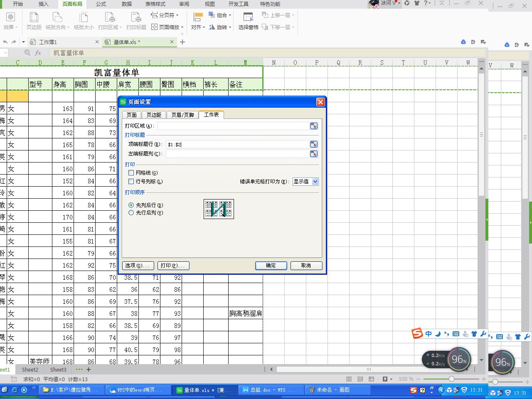Click the magnifier icon beside fx

(27, 53)
